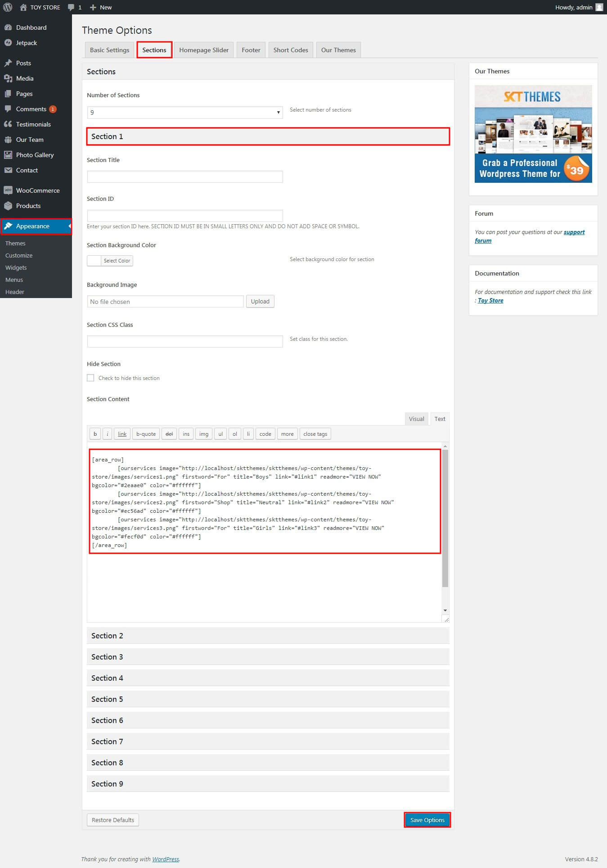Click the home icon beside TOY STORE
The height and width of the screenshot is (868, 607).
tap(23, 7)
